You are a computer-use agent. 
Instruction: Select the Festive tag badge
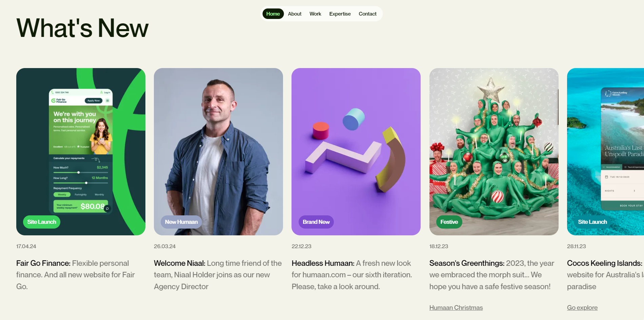click(449, 222)
